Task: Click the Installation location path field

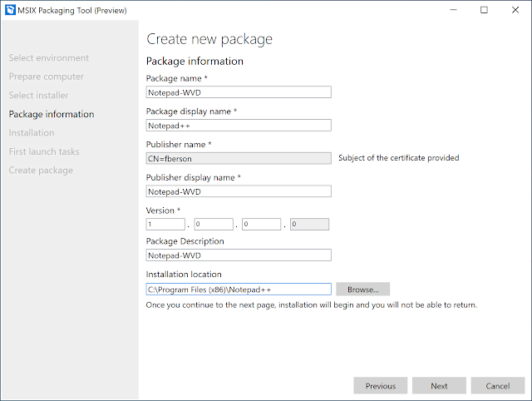Action: (239, 290)
